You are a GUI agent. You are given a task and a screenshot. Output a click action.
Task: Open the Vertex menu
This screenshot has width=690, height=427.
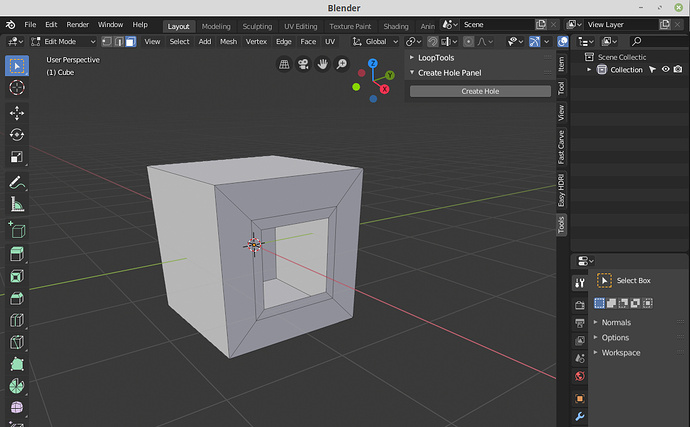(x=256, y=41)
